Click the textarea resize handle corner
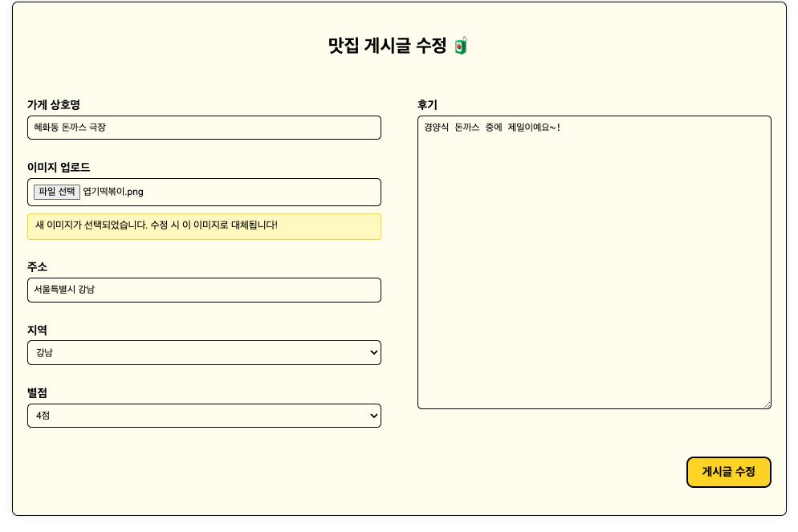The image size is (798, 532). [x=767, y=404]
